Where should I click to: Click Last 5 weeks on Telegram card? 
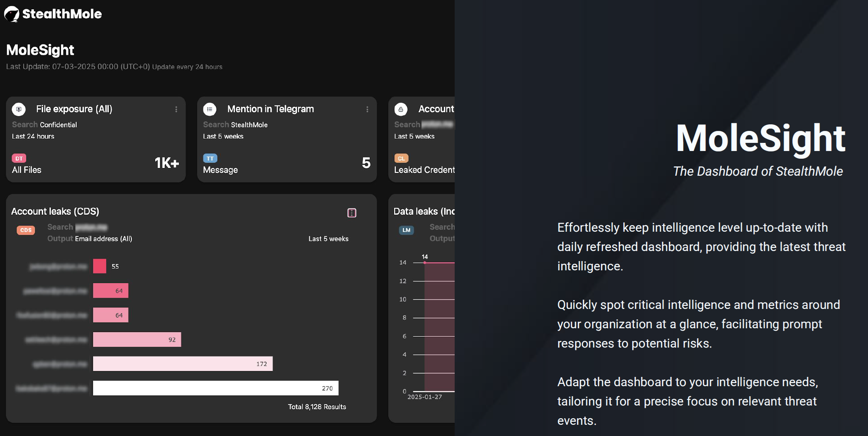pos(223,136)
